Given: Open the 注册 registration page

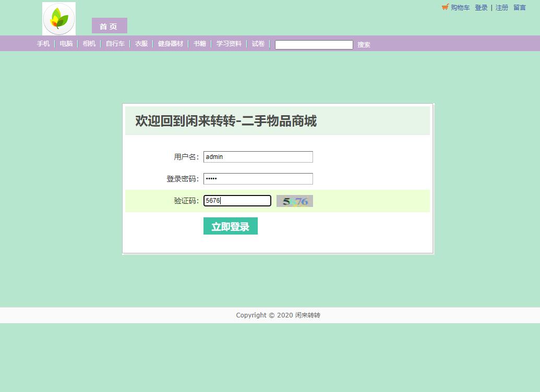Looking at the screenshot, I should [501, 7].
